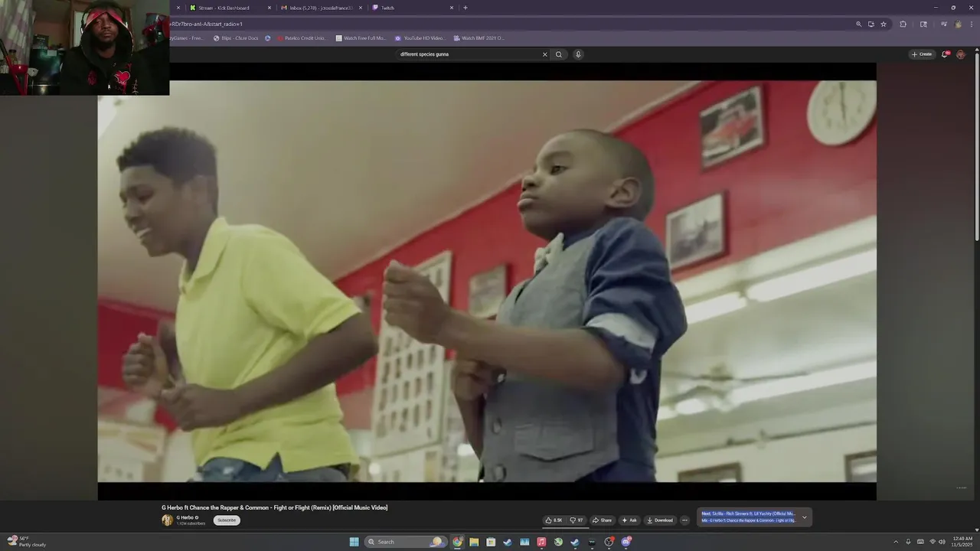Close the Twitch tab
The height and width of the screenshot is (551, 980).
[452, 8]
